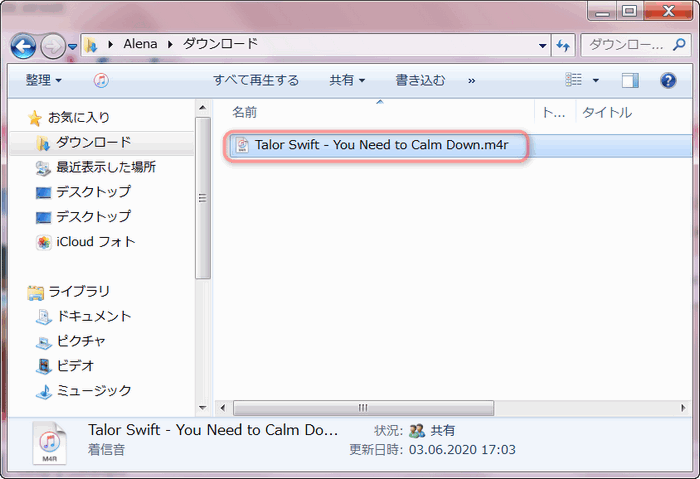The width and height of the screenshot is (700, 479).
Task: Click the update date 03.06.2020 17:03
Action: click(462, 450)
